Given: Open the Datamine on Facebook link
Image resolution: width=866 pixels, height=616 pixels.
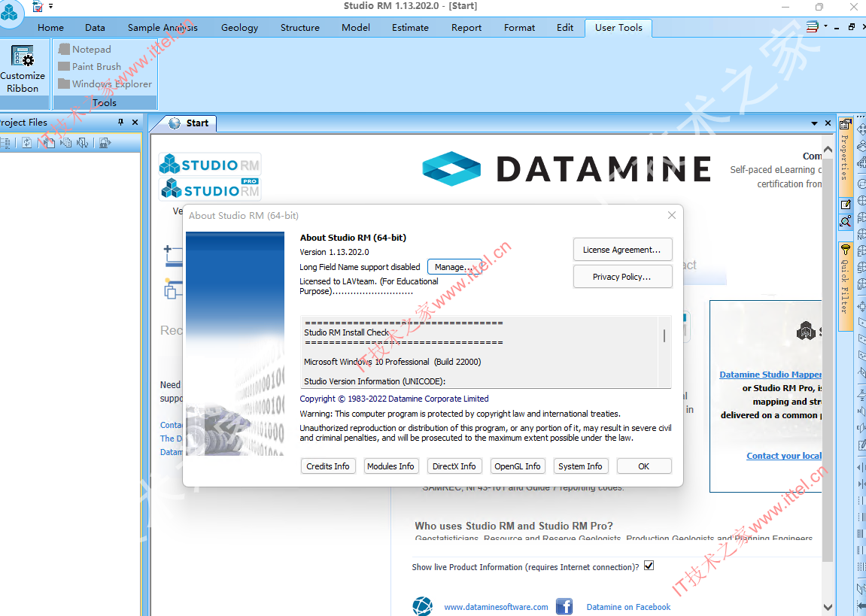Looking at the screenshot, I should (628, 607).
